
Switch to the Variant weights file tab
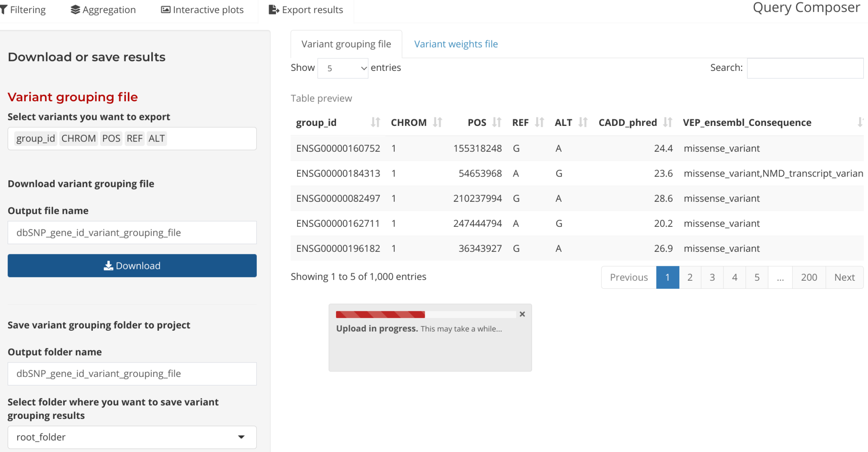456,44
